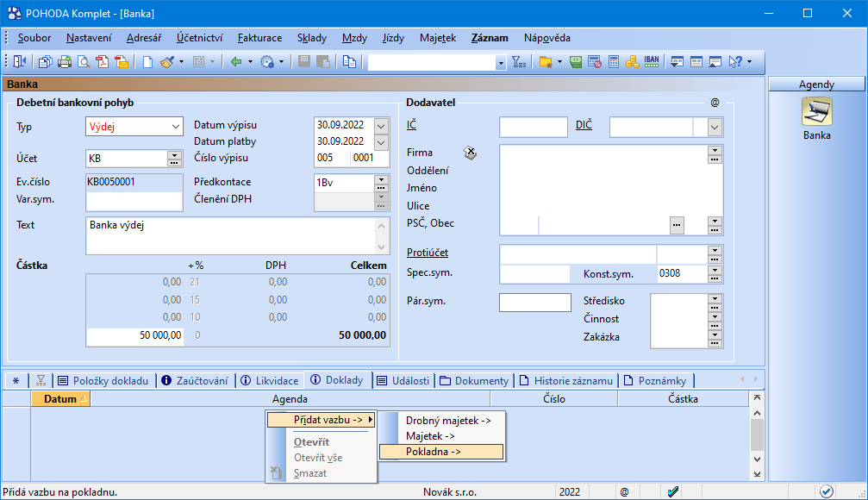Image resolution: width=868 pixels, height=500 pixels.
Task: Open the percent calculator toolbar icon
Action: [595, 62]
